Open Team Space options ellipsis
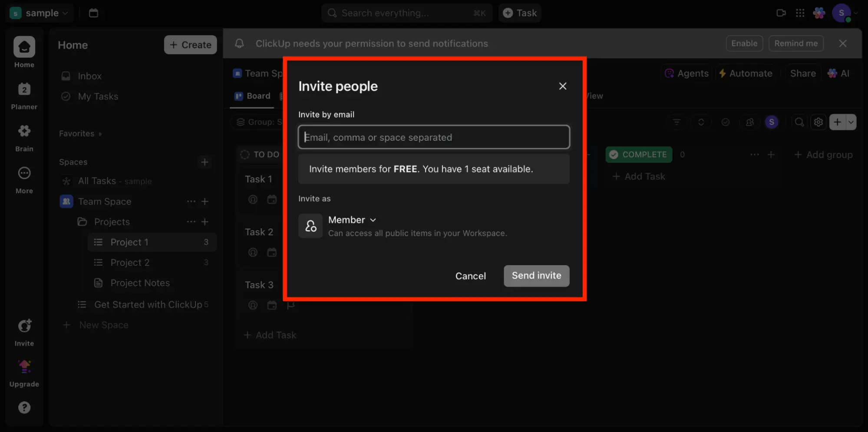This screenshot has width=868, height=432. [x=191, y=201]
